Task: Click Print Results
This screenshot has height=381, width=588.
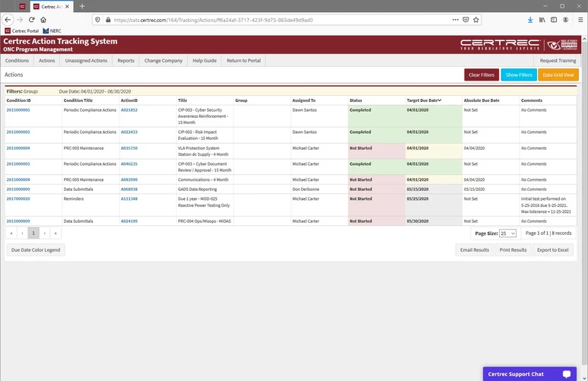Action: (513, 249)
